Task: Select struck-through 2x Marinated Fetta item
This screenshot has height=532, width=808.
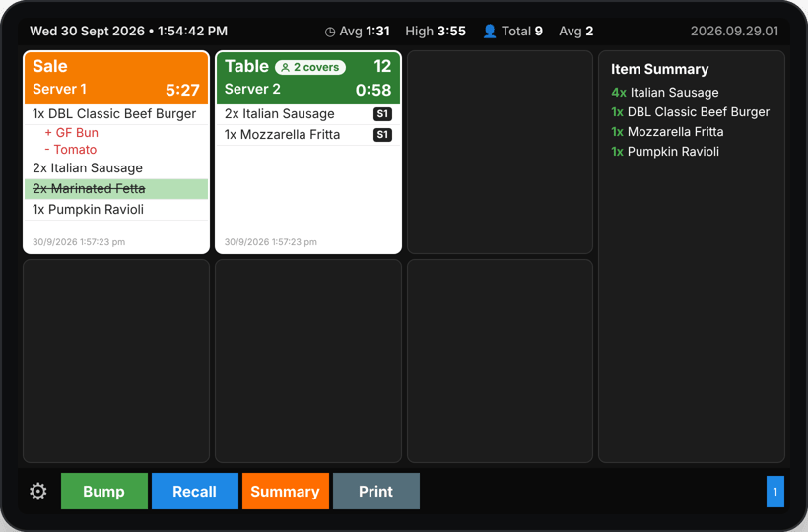Action: coord(116,189)
